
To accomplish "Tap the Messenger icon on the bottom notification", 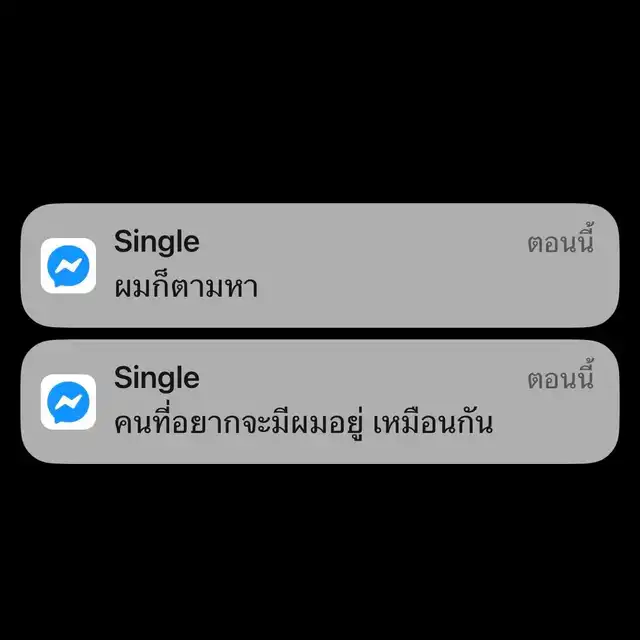I will click(68, 402).
